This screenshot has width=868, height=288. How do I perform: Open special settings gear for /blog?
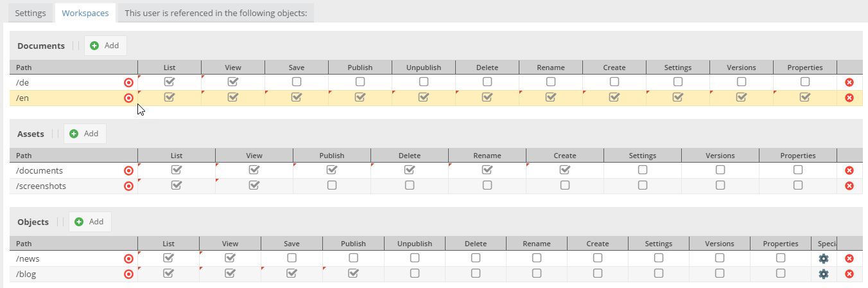(x=824, y=274)
